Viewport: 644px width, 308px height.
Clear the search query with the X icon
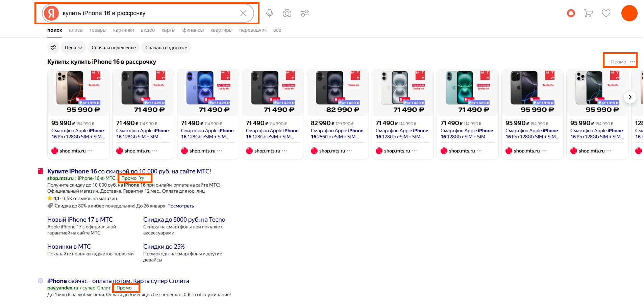pyautogui.click(x=243, y=13)
